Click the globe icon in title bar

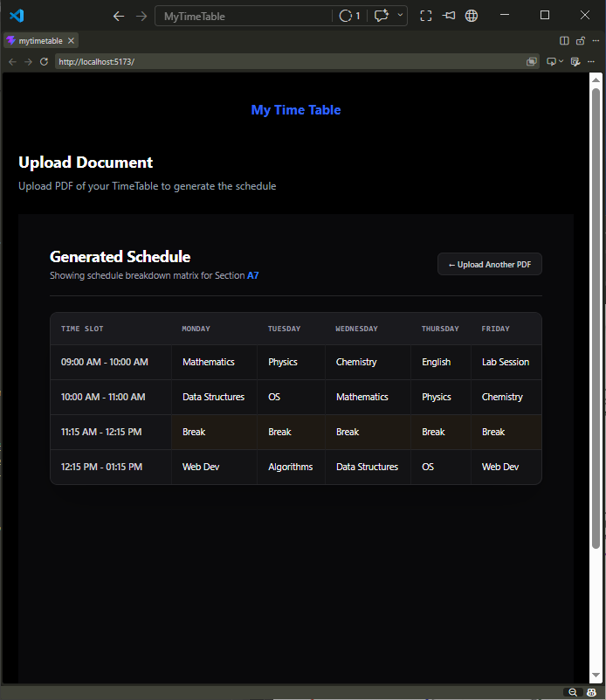click(x=472, y=16)
